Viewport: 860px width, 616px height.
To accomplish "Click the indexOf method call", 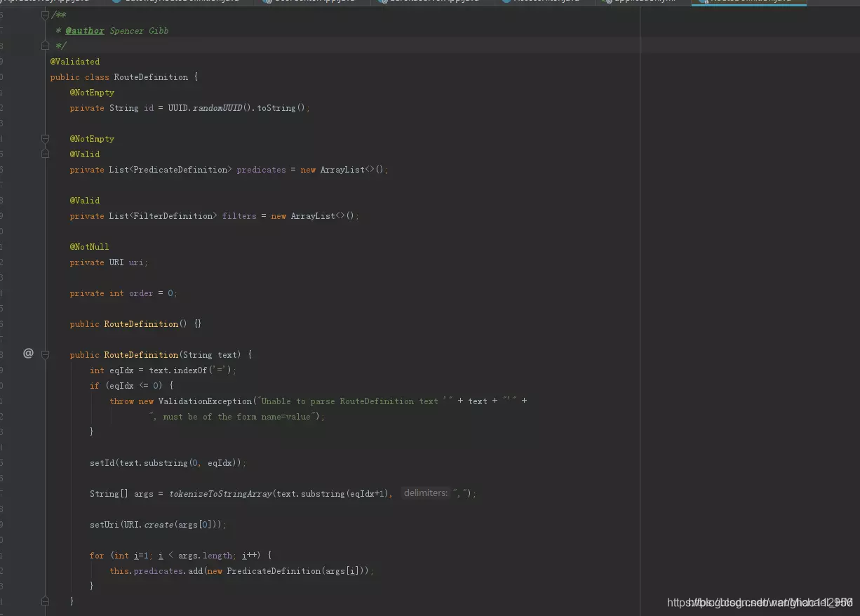I will tap(190, 370).
